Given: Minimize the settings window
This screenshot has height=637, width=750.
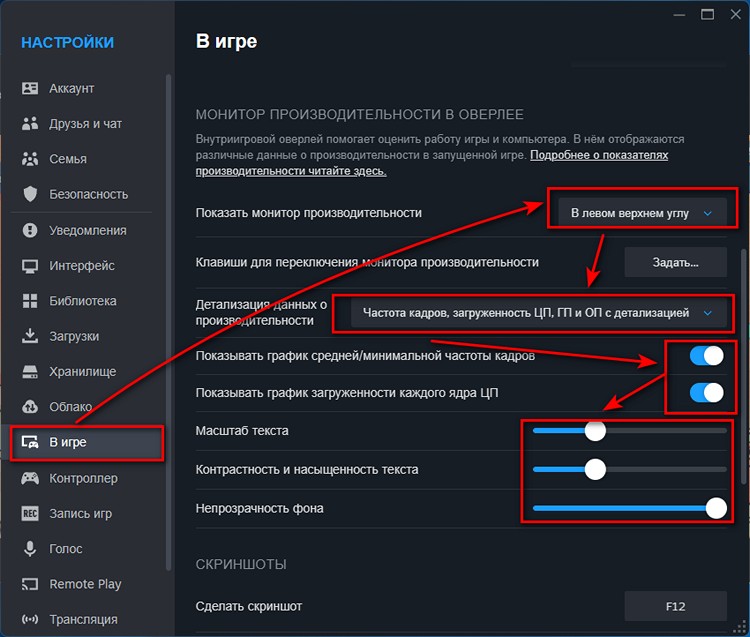Looking at the screenshot, I should (679, 15).
